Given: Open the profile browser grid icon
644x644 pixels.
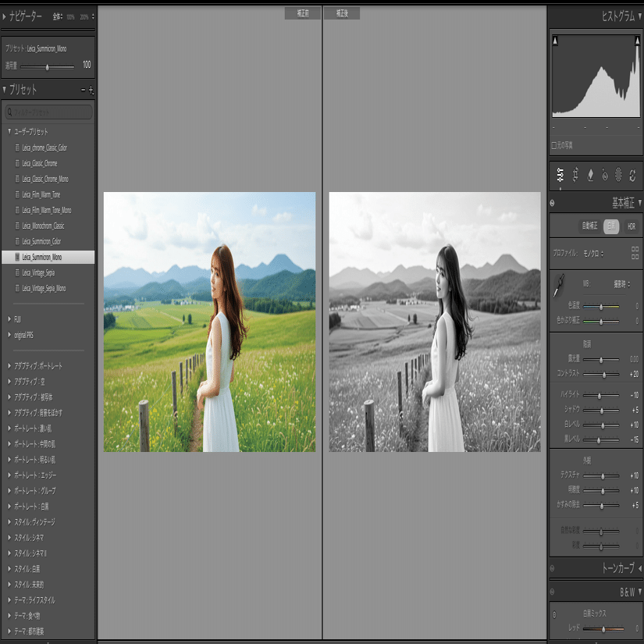Looking at the screenshot, I should (635, 253).
